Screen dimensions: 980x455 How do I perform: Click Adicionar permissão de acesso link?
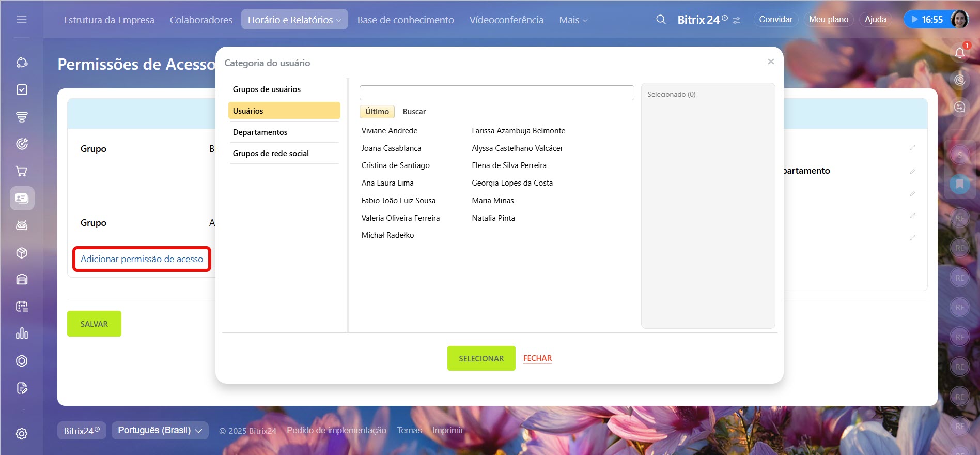(x=142, y=259)
